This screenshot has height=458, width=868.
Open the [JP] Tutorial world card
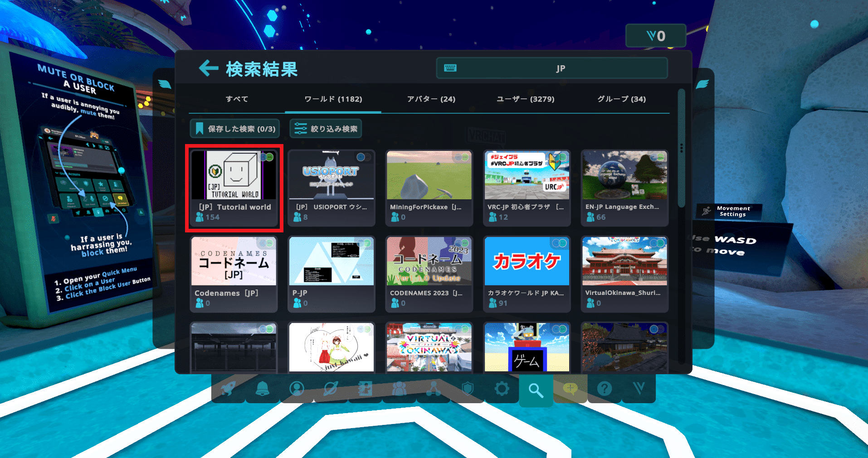(234, 188)
